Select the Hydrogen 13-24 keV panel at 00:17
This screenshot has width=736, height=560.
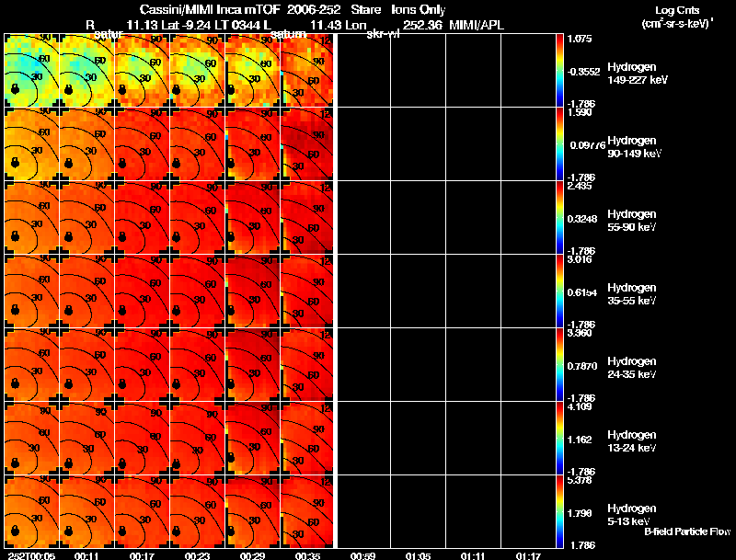coord(142,438)
